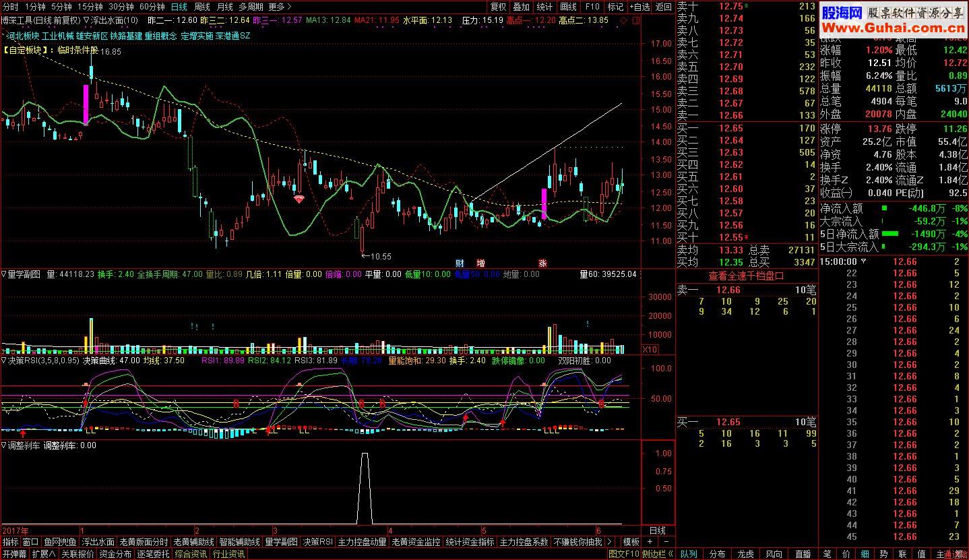
Task: Open the 画线 drawing tools
Action: [568, 7]
